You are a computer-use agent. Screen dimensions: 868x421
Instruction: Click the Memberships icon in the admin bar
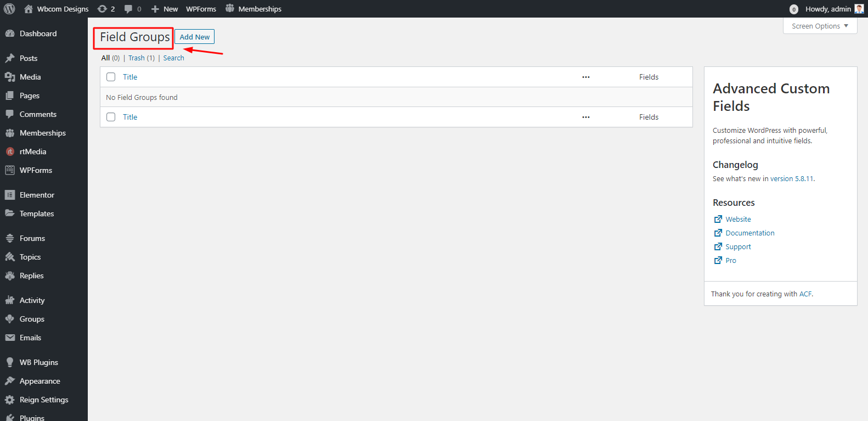point(230,8)
